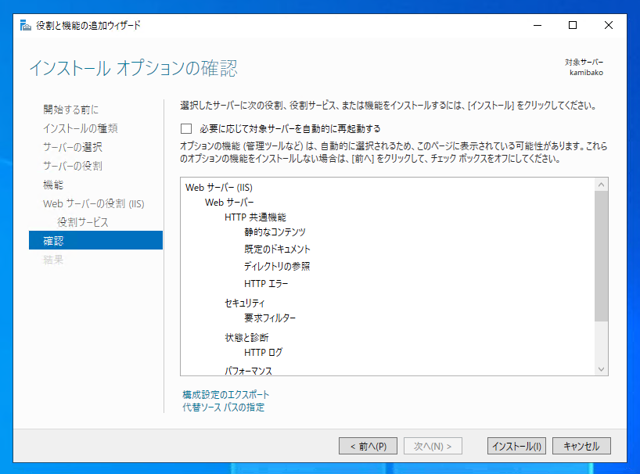Image resolution: width=640 pixels, height=474 pixels.
Task: Switch to the 機能 step
Action: [x=53, y=185]
